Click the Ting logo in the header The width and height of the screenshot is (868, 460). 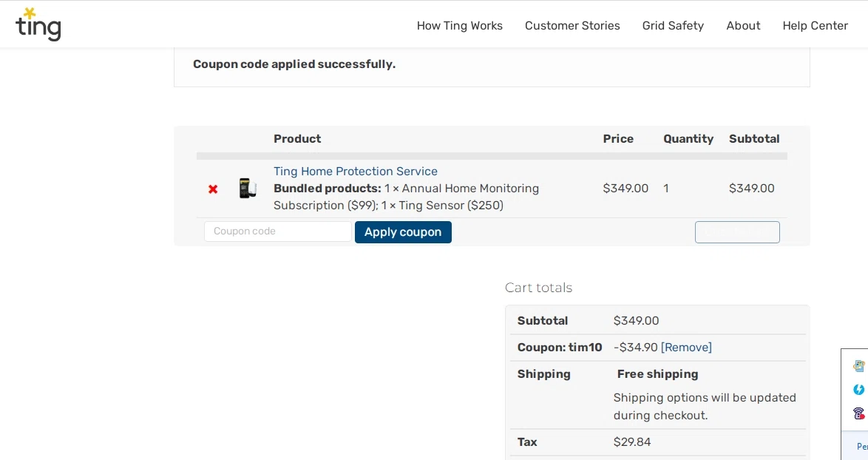tap(38, 24)
